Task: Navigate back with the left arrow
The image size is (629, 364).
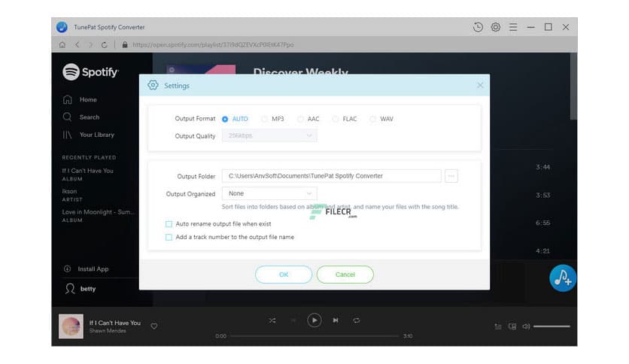Action: (x=77, y=45)
